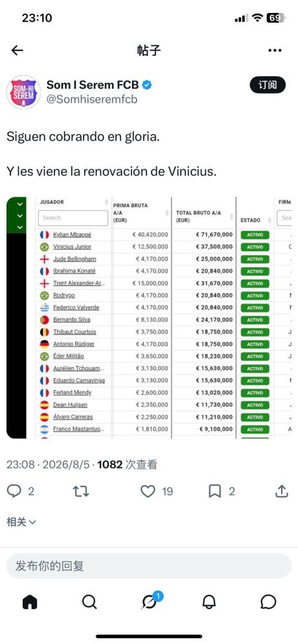This screenshot has height=644, width=298.
Task: Tap the 订阅 subscribe button
Action: click(x=268, y=85)
